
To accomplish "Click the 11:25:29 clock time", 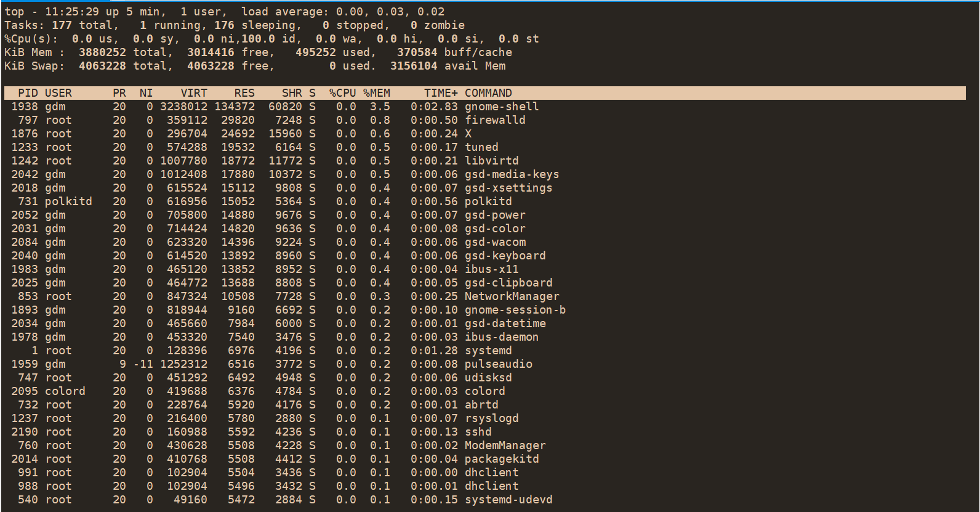I will click(x=72, y=12).
